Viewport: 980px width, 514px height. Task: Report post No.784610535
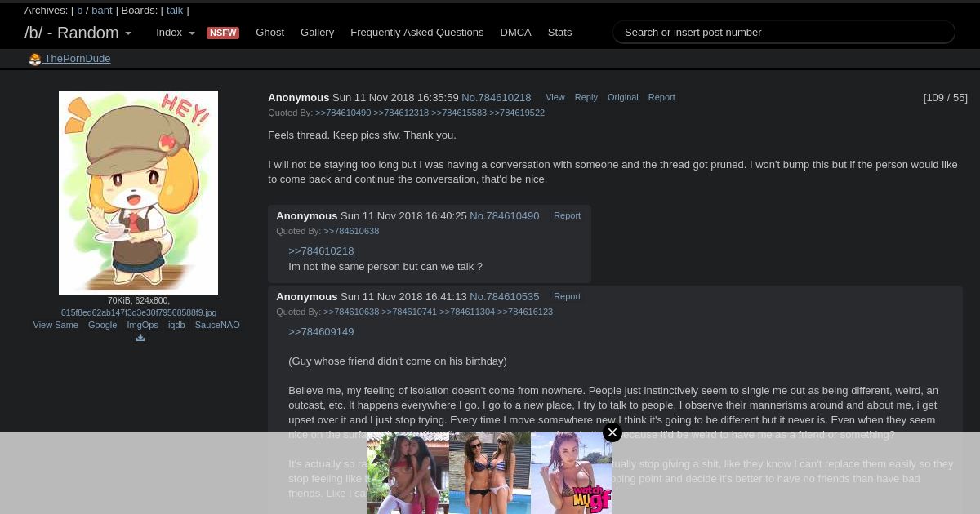(x=567, y=296)
